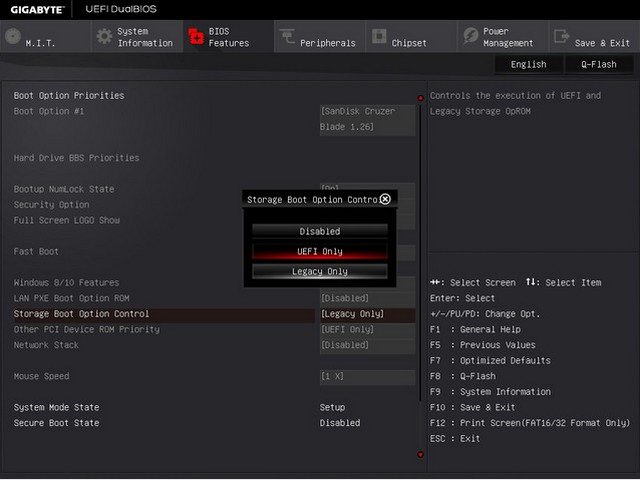This screenshot has height=480, width=640.
Task: Choose the UEFI Only option in popup
Action: pyautogui.click(x=319, y=251)
